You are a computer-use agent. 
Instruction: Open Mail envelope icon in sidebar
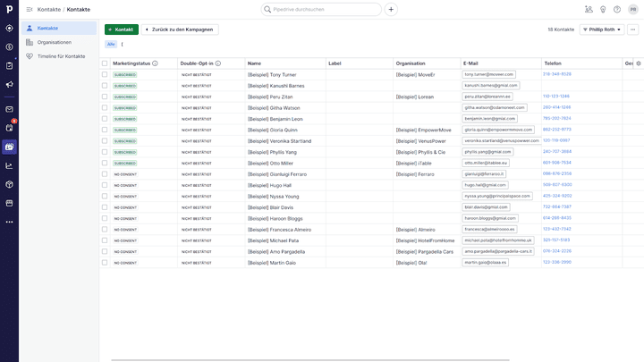(x=9, y=110)
